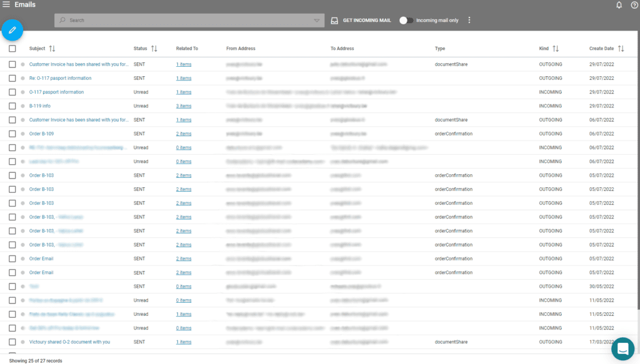Open the B-119 info email

39,106
